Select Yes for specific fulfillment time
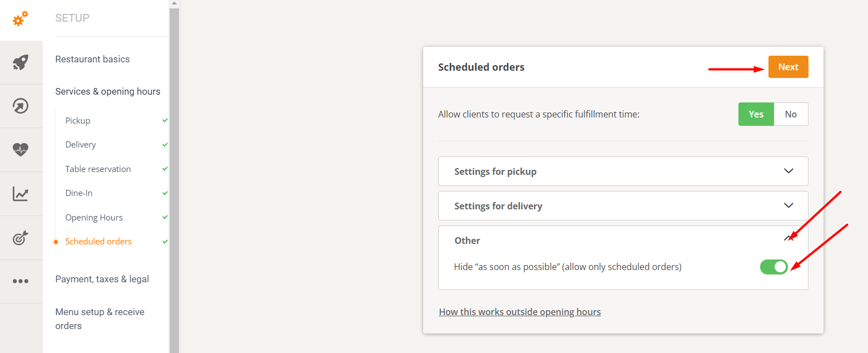868x353 pixels. click(x=756, y=114)
